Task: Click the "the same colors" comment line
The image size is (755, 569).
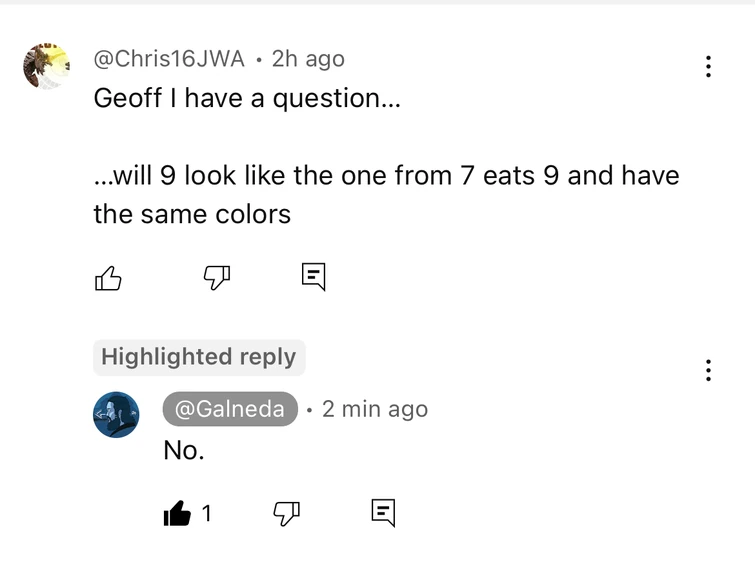Action: 192,213
